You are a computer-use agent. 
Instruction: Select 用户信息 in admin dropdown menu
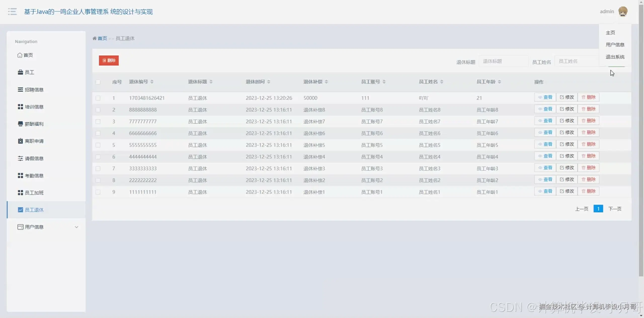click(615, 45)
